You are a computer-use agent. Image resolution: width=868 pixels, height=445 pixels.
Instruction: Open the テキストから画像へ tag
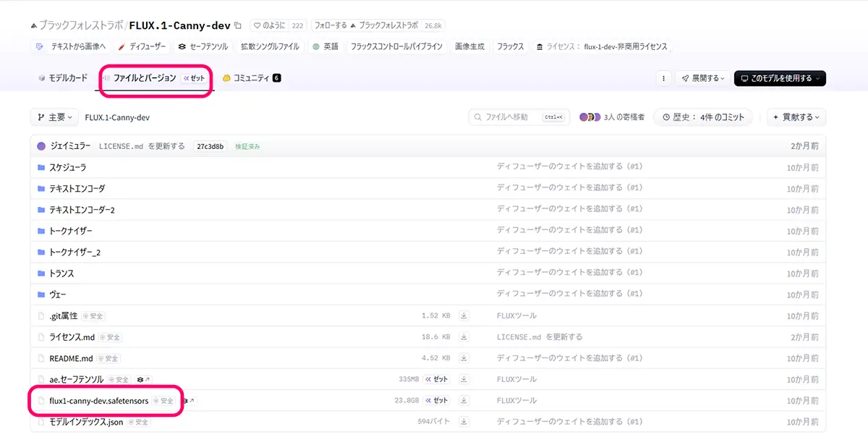coord(71,46)
